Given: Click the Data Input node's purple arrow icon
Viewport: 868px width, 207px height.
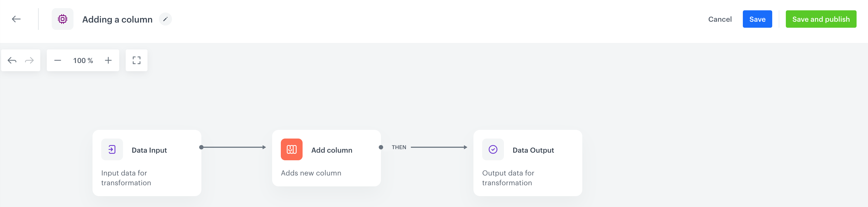Looking at the screenshot, I should pyautogui.click(x=112, y=149).
